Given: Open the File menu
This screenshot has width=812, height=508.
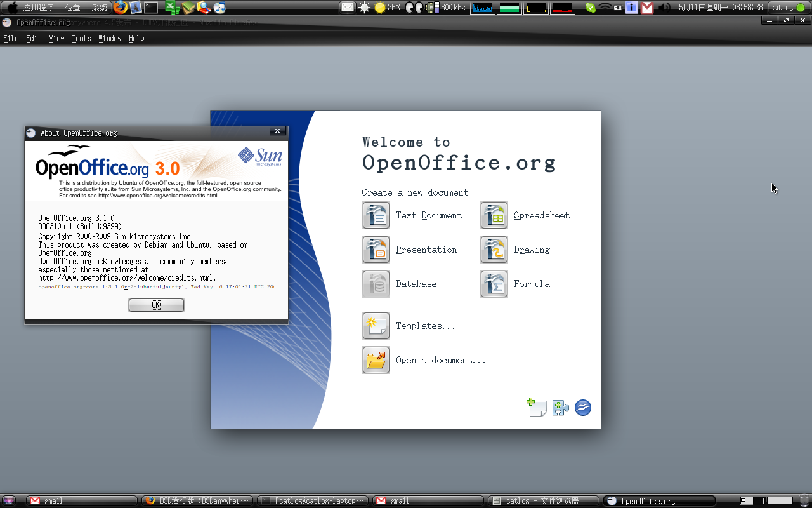Looking at the screenshot, I should [11, 39].
